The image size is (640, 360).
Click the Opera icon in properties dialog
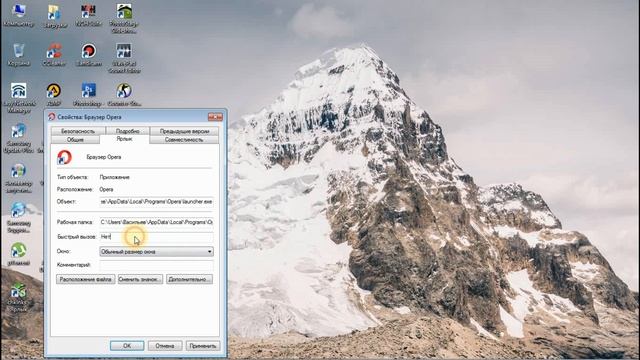click(x=64, y=157)
